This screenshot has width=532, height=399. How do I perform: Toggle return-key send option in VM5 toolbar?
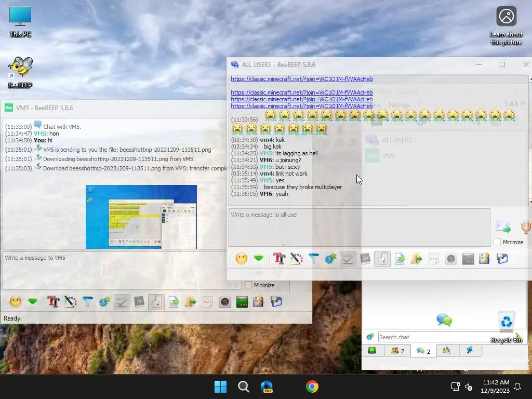156,302
